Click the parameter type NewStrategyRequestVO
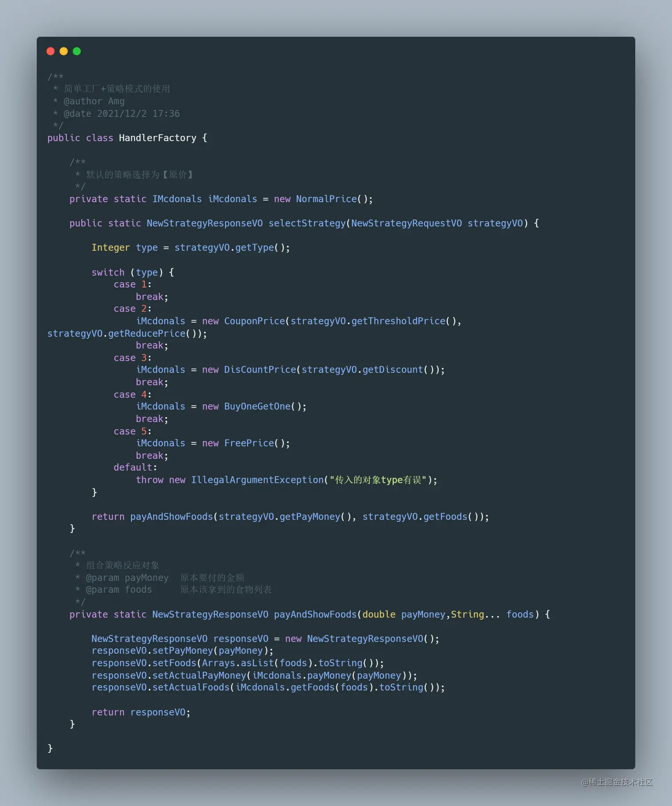This screenshot has height=806, width=672. pos(407,223)
